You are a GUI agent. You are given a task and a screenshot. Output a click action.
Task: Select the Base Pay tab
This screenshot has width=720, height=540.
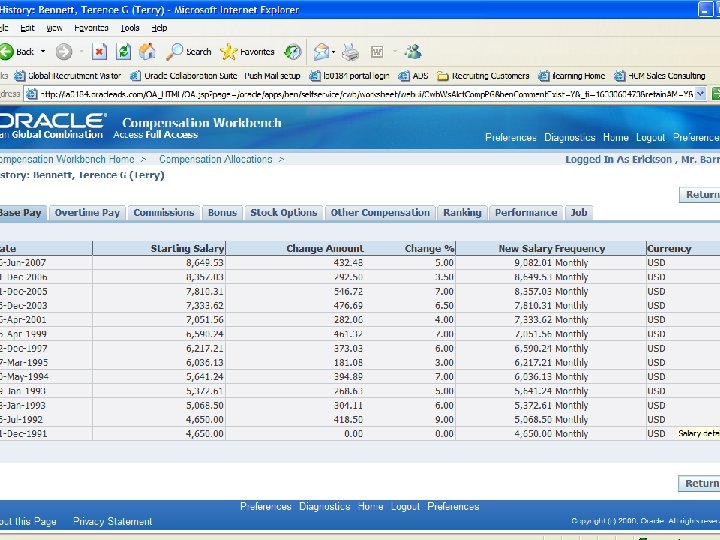[x=22, y=213]
